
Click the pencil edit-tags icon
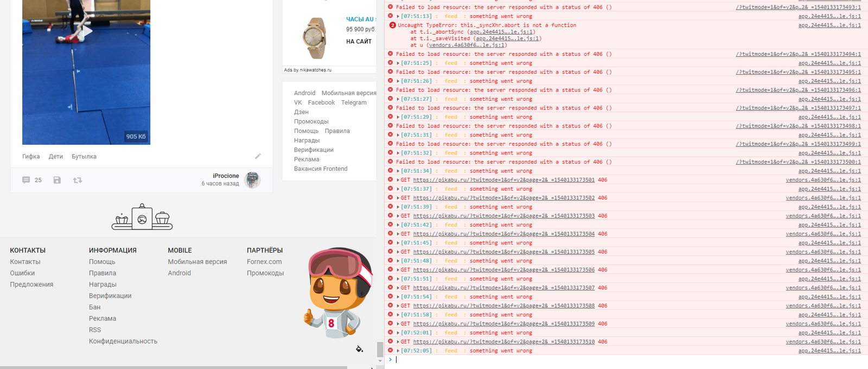click(x=258, y=156)
